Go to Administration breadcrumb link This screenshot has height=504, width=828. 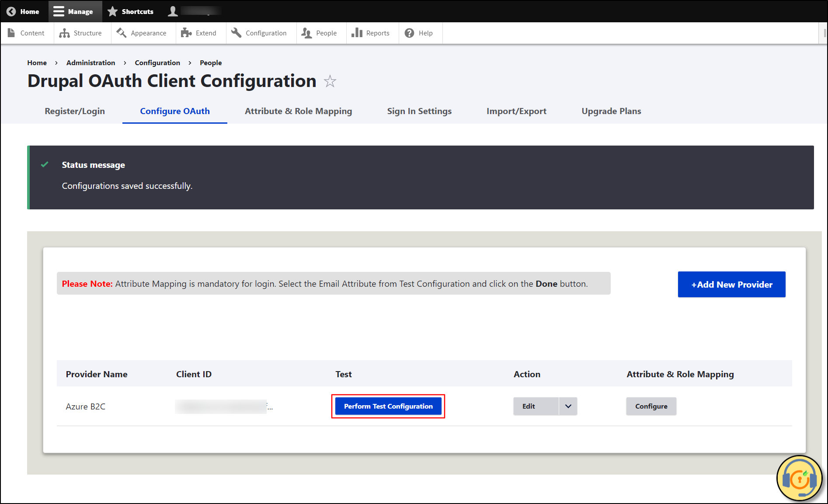[x=90, y=63]
